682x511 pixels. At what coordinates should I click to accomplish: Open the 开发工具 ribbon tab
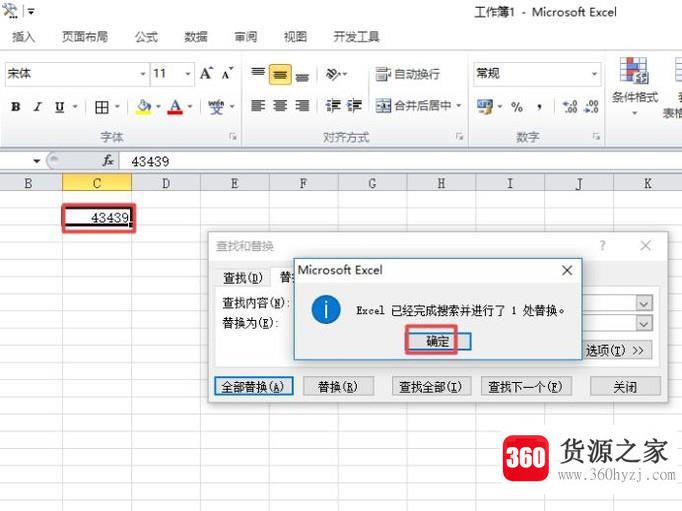356,37
